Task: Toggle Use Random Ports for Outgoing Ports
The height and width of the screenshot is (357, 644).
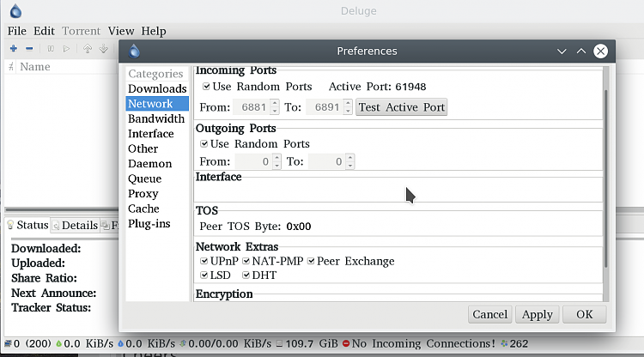Action: [204, 143]
